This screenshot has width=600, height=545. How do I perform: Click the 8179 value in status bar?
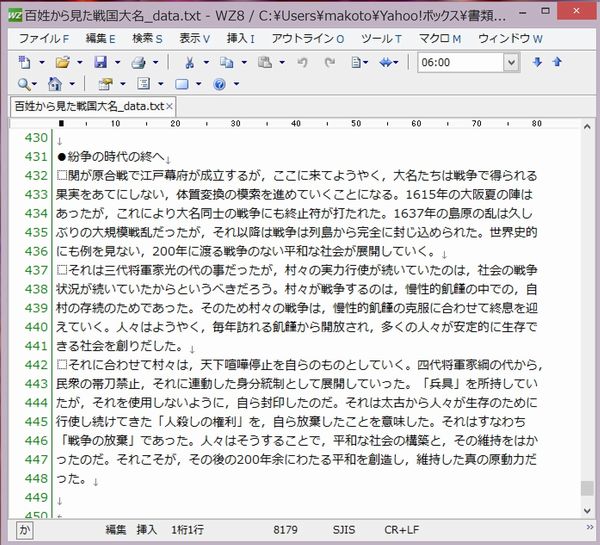(285, 530)
